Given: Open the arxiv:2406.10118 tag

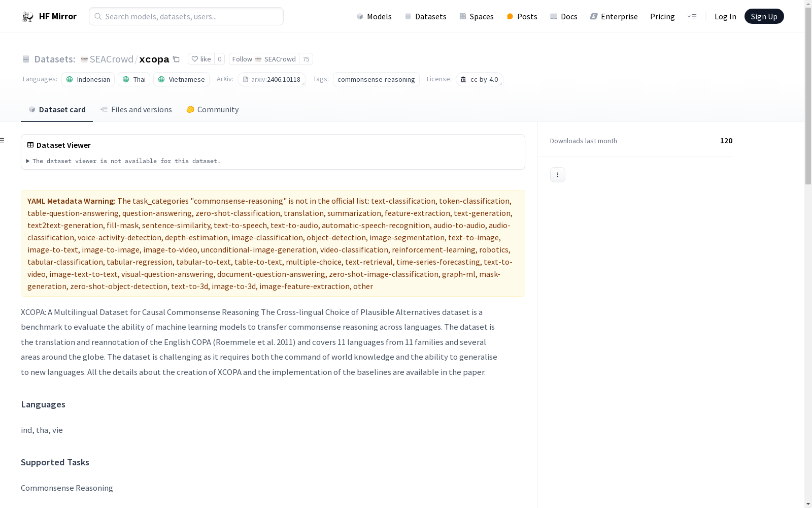Looking at the screenshot, I should coord(272,79).
